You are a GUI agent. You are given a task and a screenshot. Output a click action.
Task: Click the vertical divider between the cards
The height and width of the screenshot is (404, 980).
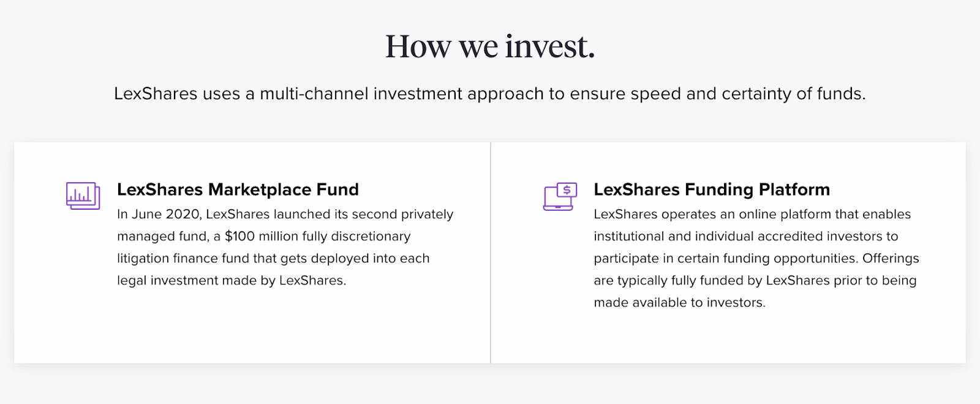[x=491, y=253]
